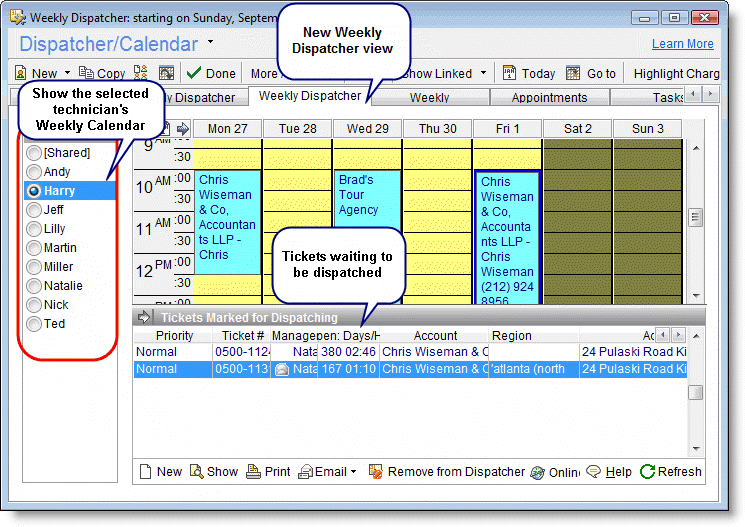Expand the Dispatcher/Calendar title dropdown

[x=210, y=43]
